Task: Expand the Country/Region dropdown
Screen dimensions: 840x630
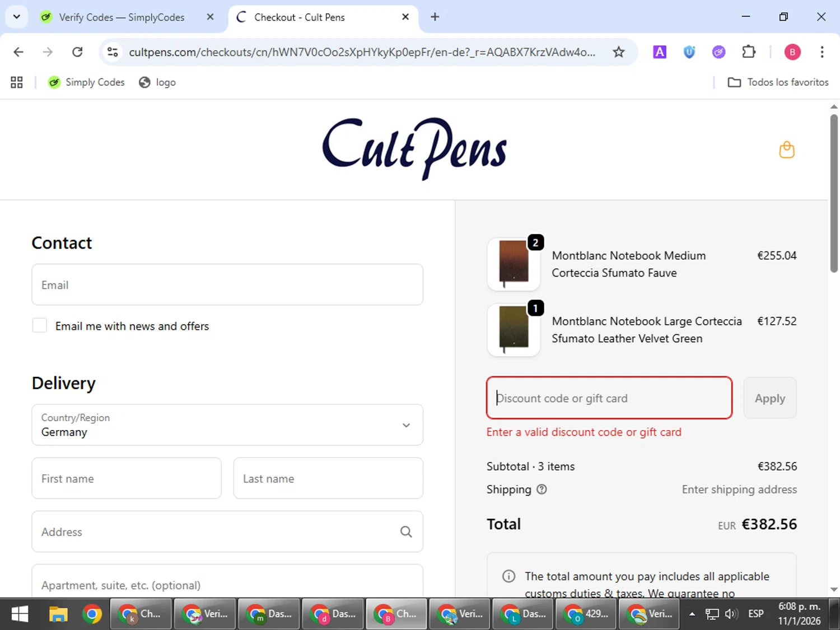Action: (227, 424)
